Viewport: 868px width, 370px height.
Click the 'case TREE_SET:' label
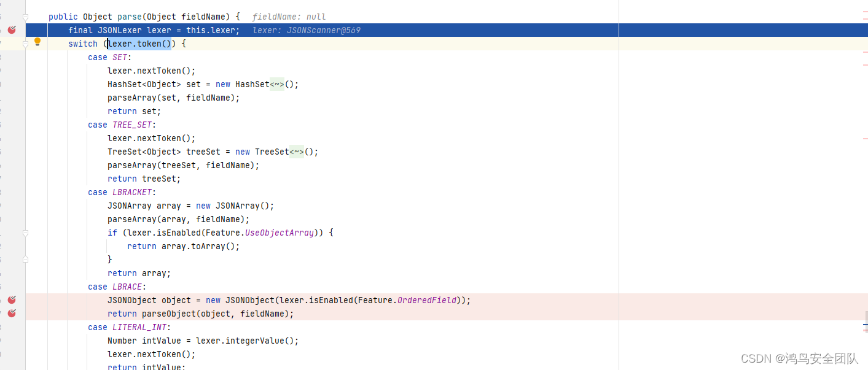(122, 125)
